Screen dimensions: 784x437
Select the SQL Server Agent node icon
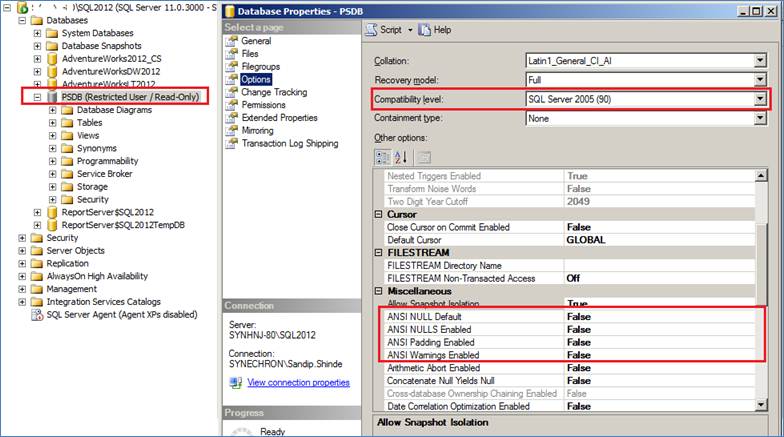tap(38, 314)
